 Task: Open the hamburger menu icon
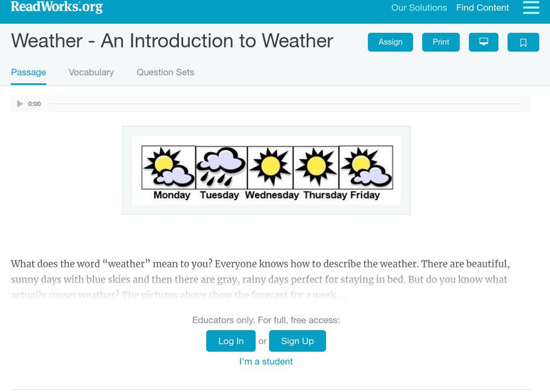[x=531, y=8]
